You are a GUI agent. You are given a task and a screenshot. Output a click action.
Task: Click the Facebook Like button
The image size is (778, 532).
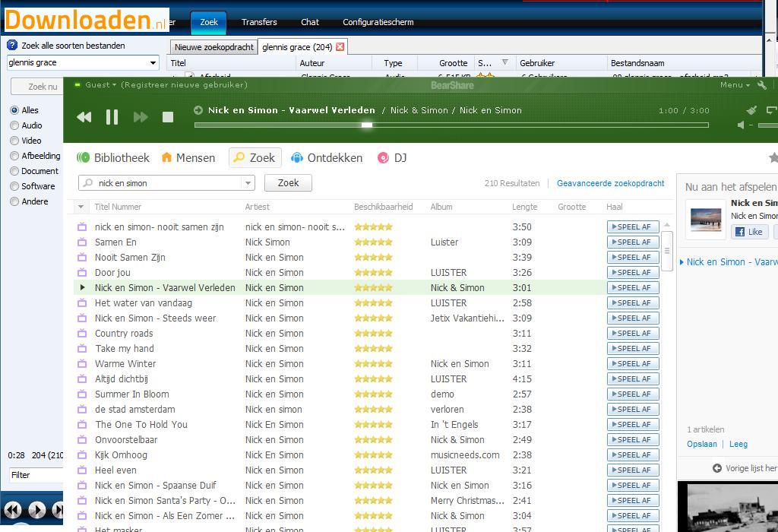click(749, 232)
